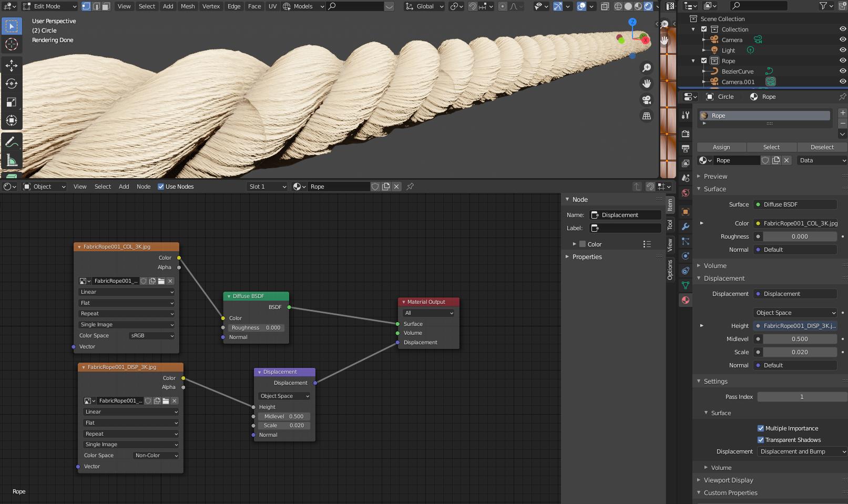Switch perspective/orthographic grid icon in viewport
This screenshot has width=848, height=504.
[x=647, y=116]
